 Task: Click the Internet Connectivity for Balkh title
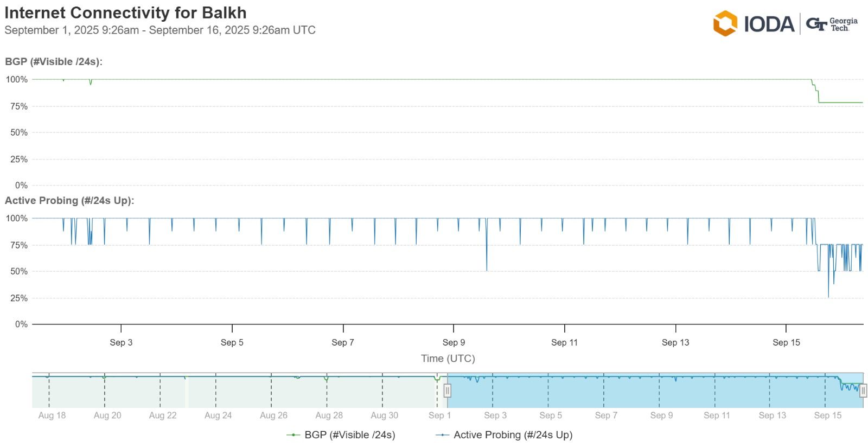(x=125, y=12)
